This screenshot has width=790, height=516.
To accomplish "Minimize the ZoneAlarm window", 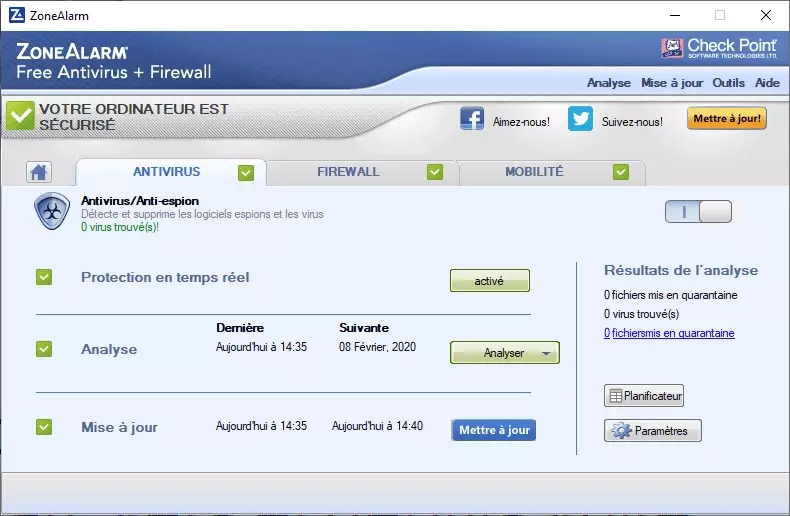I will pyautogui.click(x=675, y=15).
